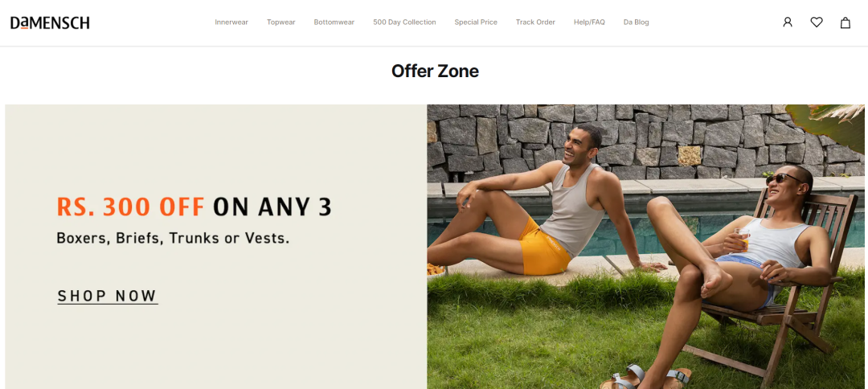Click the Offer Zone page heading

point(435,71)
